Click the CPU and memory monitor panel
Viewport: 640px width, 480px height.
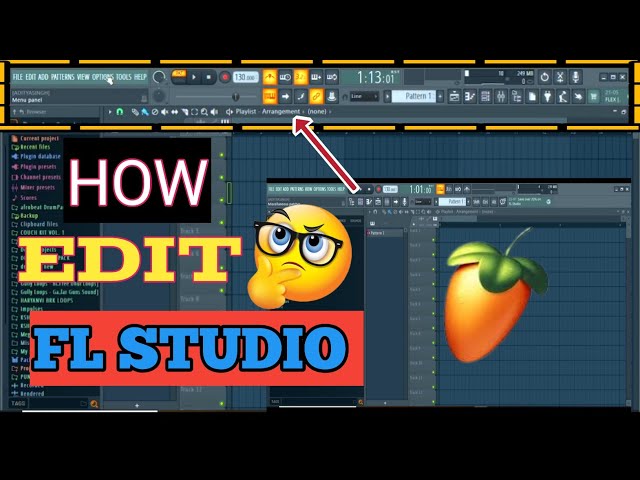coord(499,77)
